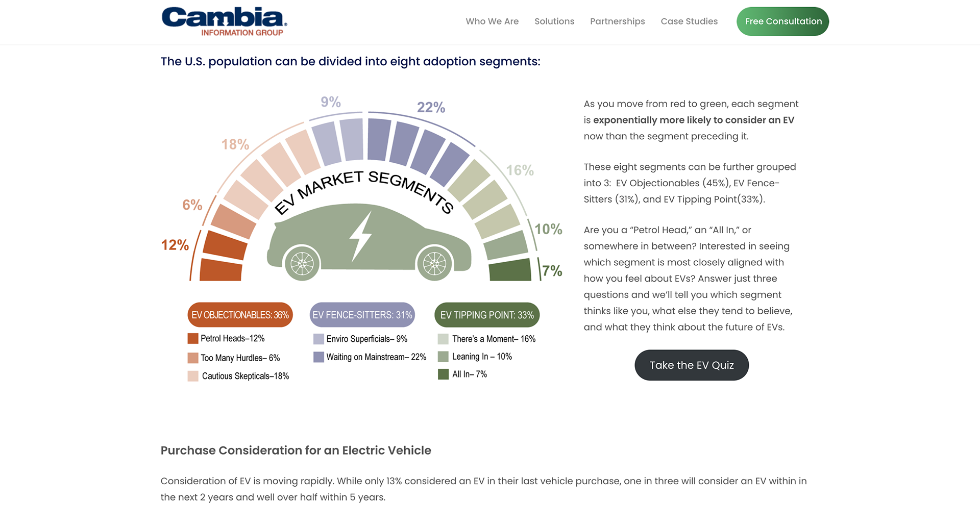This screenshot has width=980, height=527.
Task: Click the Free Consultation button
Action: (783, 21)
